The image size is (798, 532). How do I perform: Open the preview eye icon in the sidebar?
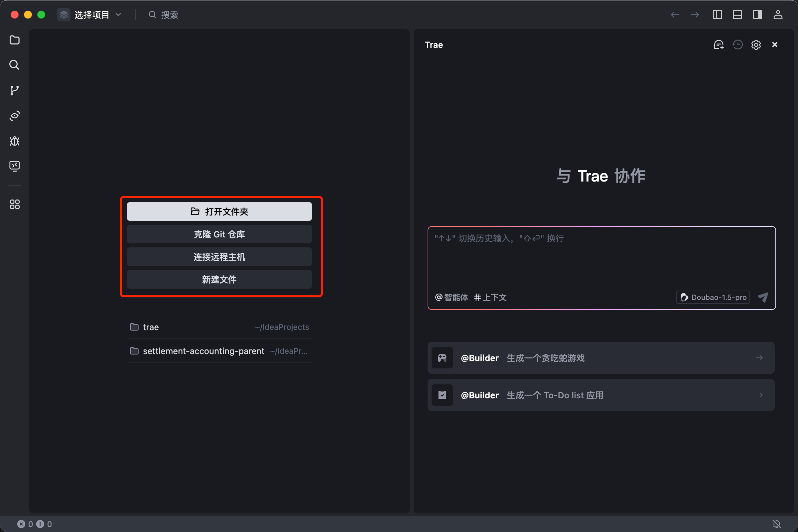pyautogui.click(x=14, y=116)
